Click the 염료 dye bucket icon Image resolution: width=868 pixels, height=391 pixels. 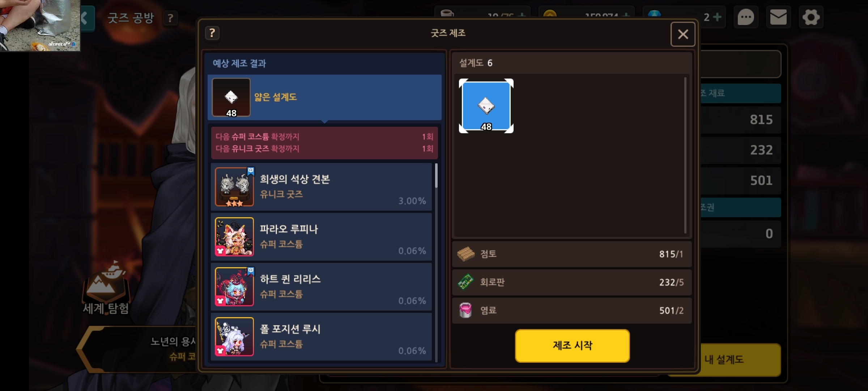[465, 310]
